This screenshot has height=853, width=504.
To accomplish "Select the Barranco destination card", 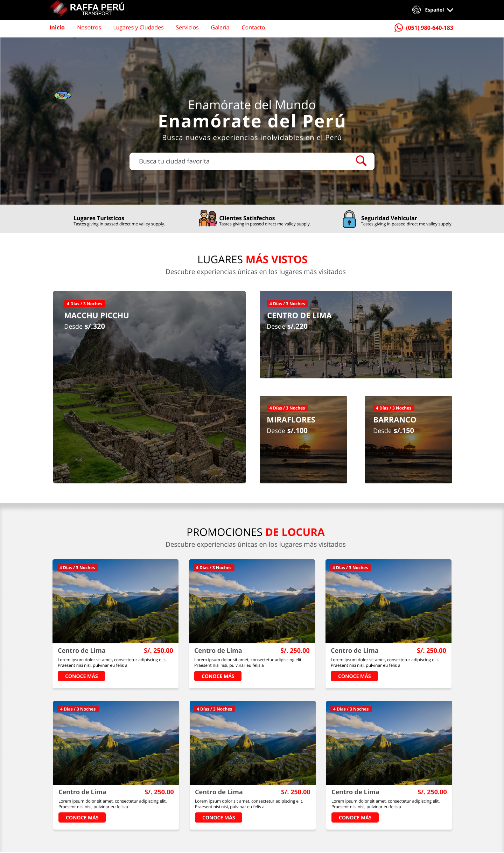I will 408,440.
